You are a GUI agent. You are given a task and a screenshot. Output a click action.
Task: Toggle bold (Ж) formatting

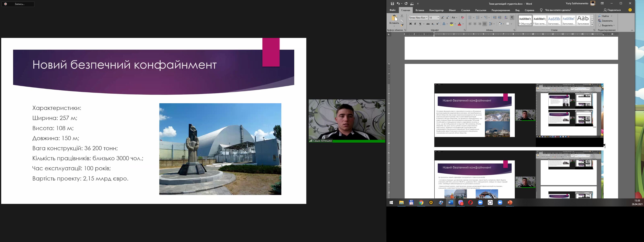pos(410,24)
